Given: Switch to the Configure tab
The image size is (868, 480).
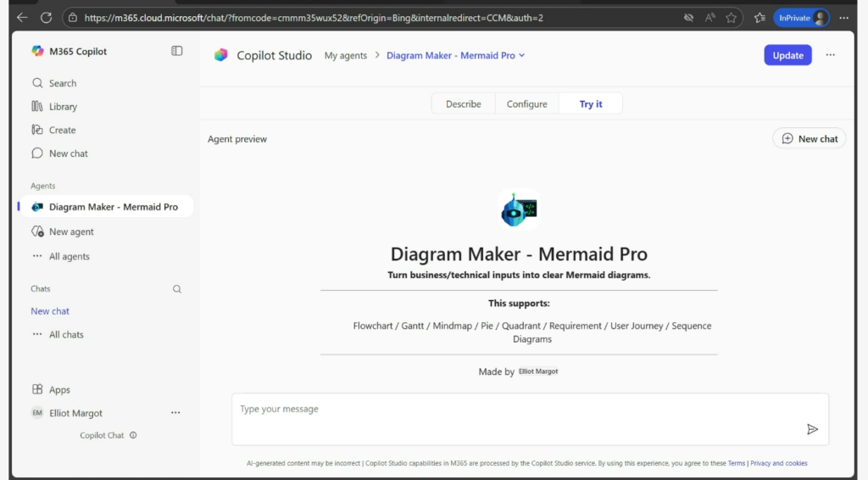Looking at the screenshot, I should click(526, 103).
